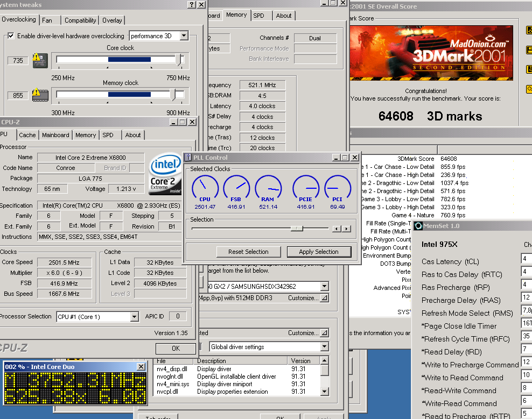532x419 pixels.
Task: Click the help question mark in System tweaks
Action: 192,4
